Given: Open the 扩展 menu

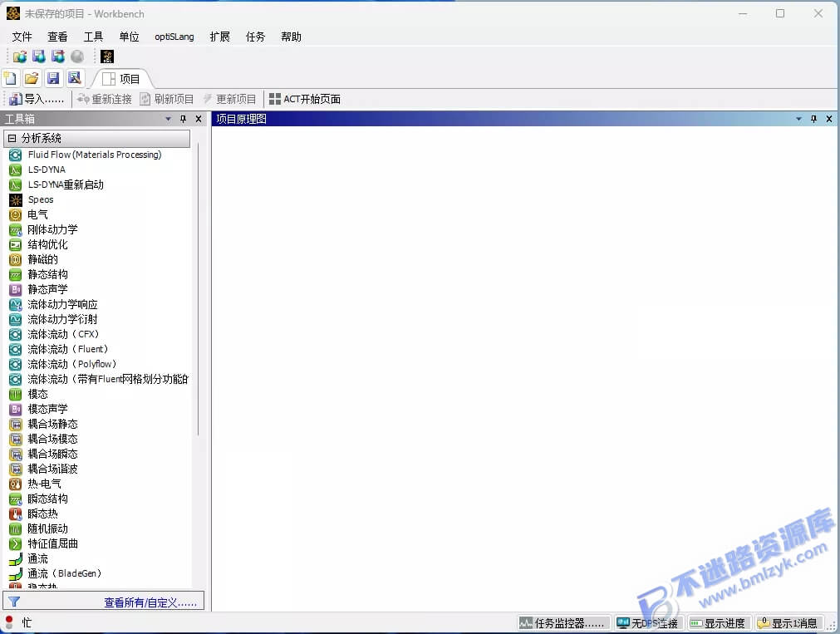Looking at the screenshot, I should pos(219,37).
